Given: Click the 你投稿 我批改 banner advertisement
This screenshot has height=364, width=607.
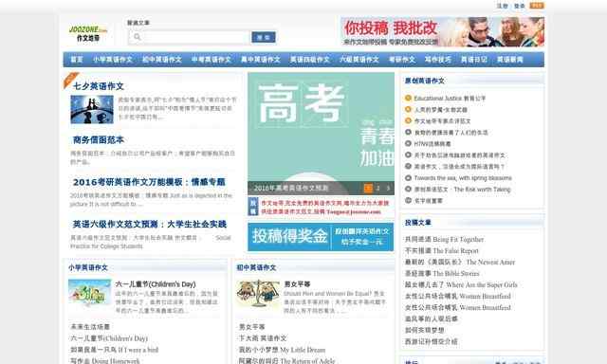Looking at the screenshot, I should point(442,31).
